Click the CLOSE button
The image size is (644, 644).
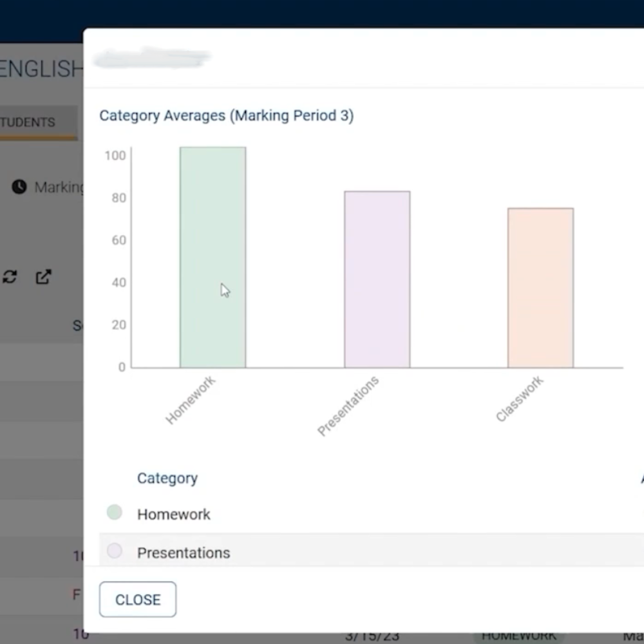137,599
